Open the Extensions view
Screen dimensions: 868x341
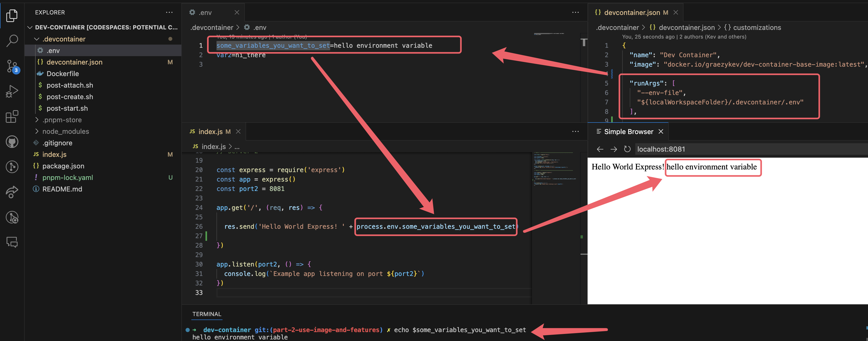(x=12, y=116)
